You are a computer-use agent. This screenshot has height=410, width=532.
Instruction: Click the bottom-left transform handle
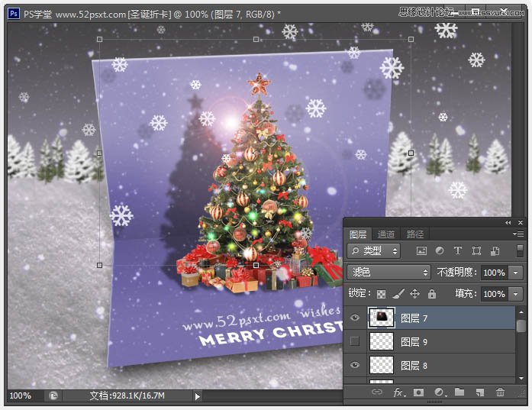point(99,265)
